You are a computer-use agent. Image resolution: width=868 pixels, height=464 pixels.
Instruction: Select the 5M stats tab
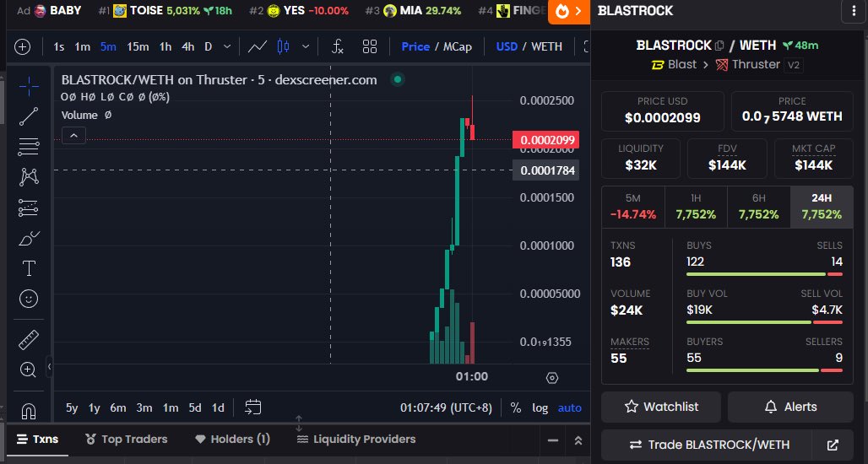coord(632,207)
